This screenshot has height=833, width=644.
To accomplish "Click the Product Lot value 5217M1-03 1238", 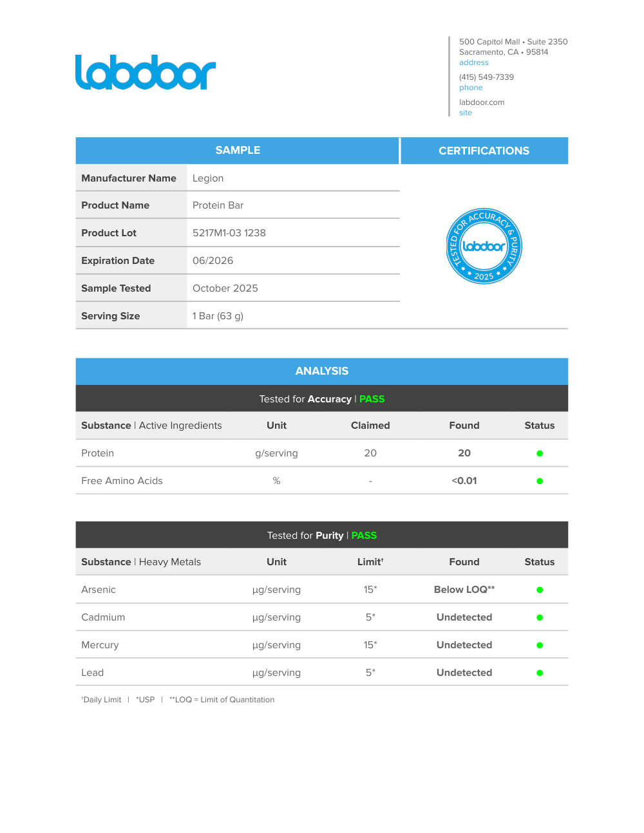I will pyautogui.click(x=229, y=233).
